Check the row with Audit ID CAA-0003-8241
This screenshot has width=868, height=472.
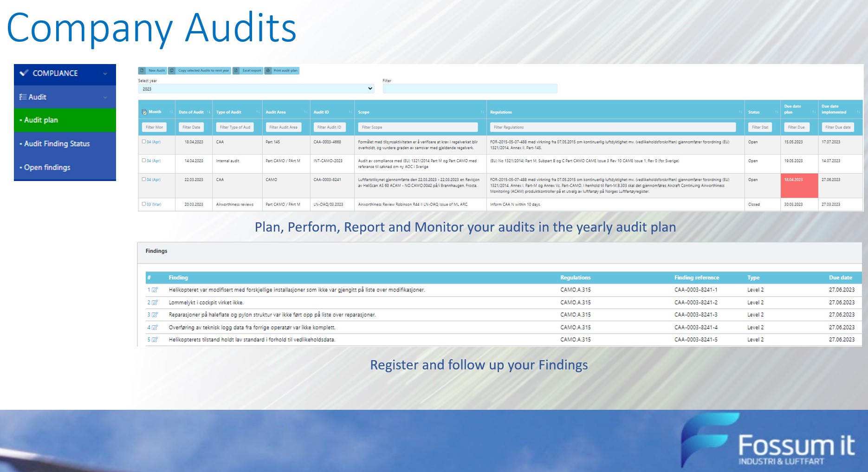point(144,179)
